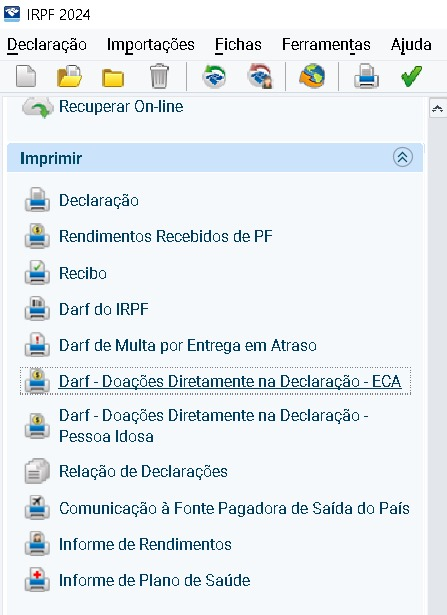This screenshot has width=447, height=615.
Task: Click the documents icon beside Relação de Declarações
Action: pyautogui.click(x=37, y=471)
